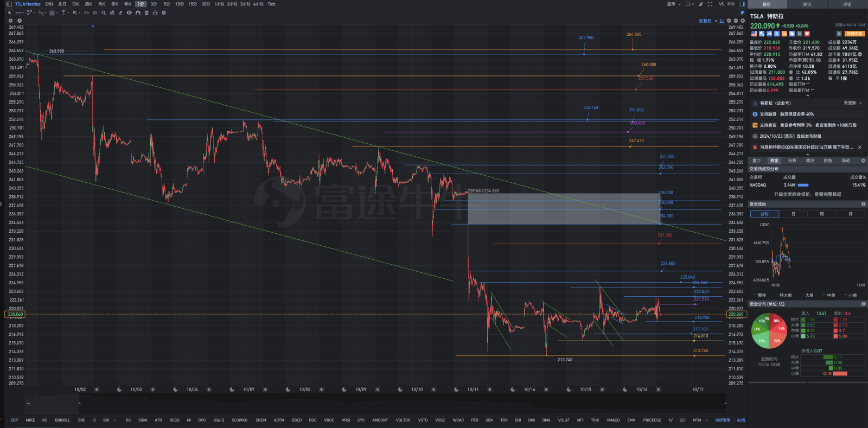868x428 pixels.
Task: Toggle the 小单 legend series
Action: (x=851, y=295)
